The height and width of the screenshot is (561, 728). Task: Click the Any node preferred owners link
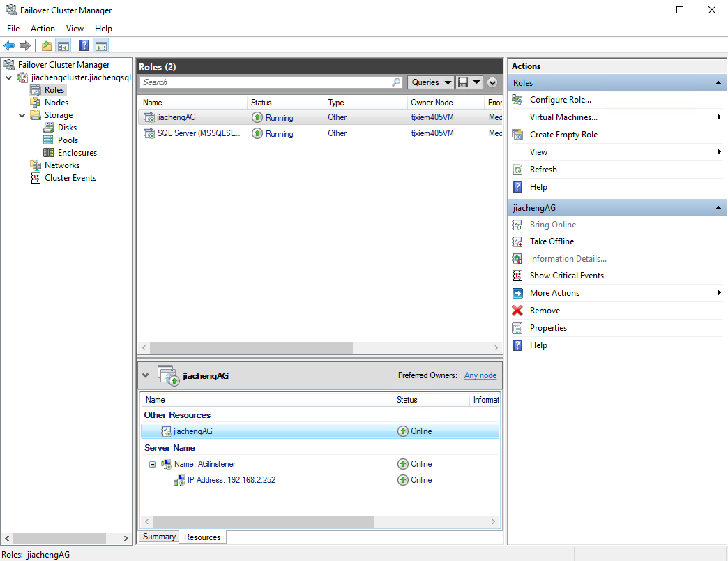tap(480, 375)
